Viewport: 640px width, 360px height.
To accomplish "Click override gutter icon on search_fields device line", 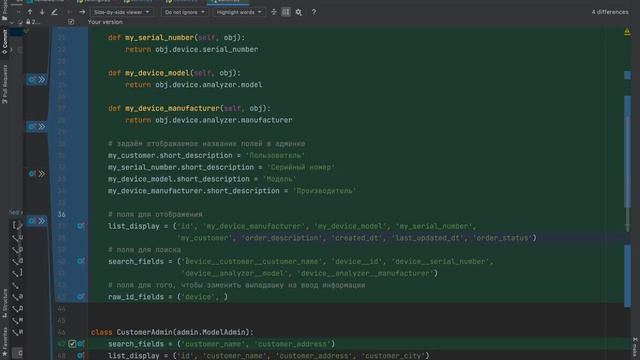I will point(81,261).
